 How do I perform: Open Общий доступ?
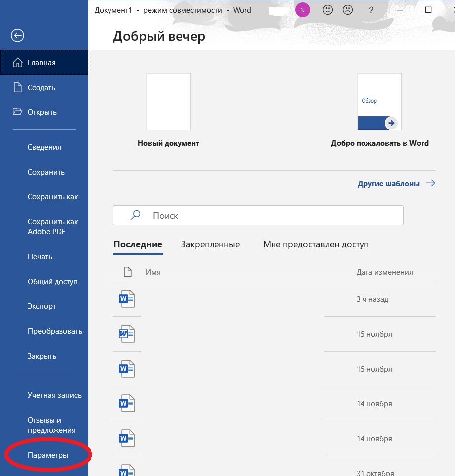click(x=53, y=282)
